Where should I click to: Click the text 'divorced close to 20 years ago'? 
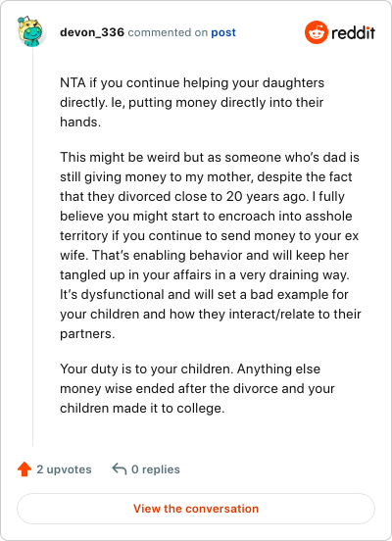tap(212, 196)
